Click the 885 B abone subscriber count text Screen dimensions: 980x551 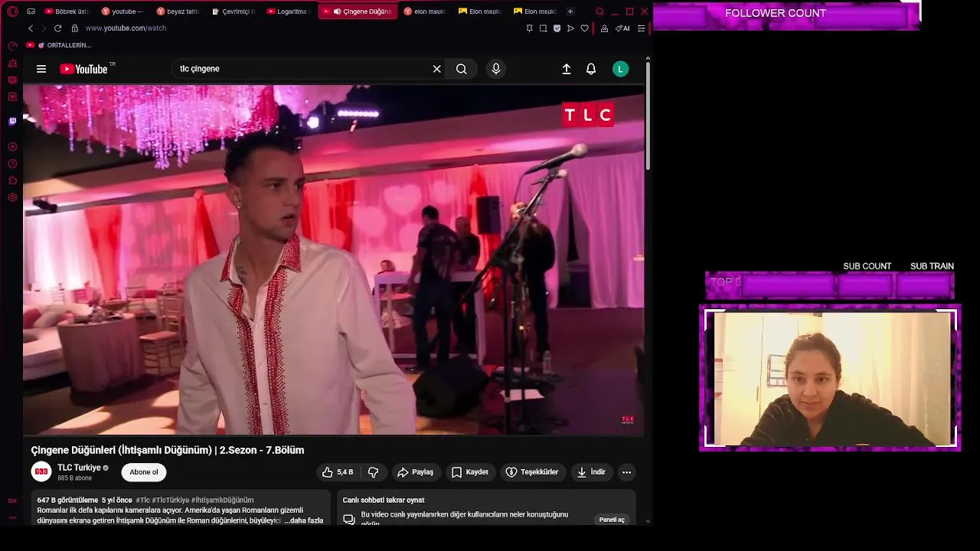pos(74,478)
